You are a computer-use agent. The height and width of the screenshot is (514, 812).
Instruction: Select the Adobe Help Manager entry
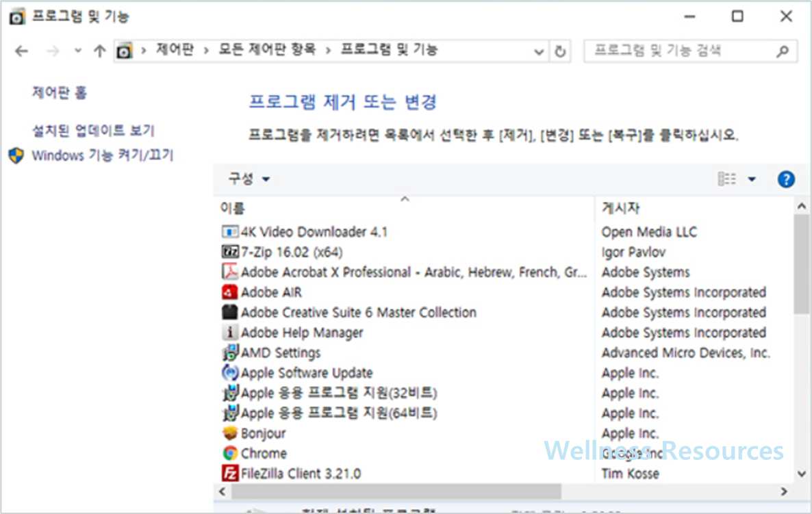pyautogui.click(x=302, y=333)
